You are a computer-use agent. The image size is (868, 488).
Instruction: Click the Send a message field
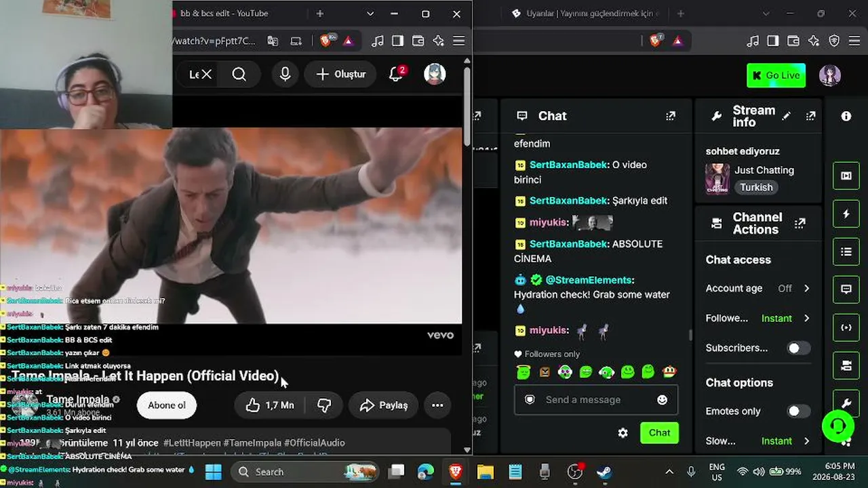596,400
